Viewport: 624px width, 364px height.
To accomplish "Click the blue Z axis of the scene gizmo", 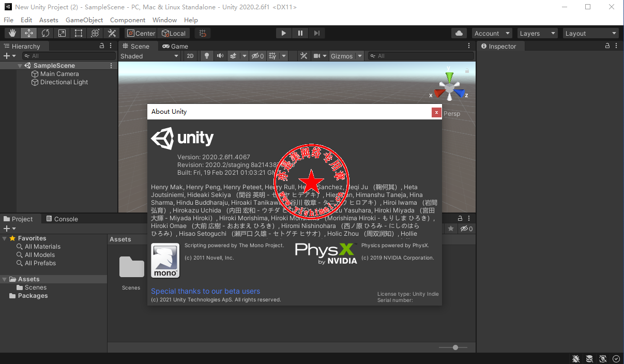I will (x=459, y=94).
